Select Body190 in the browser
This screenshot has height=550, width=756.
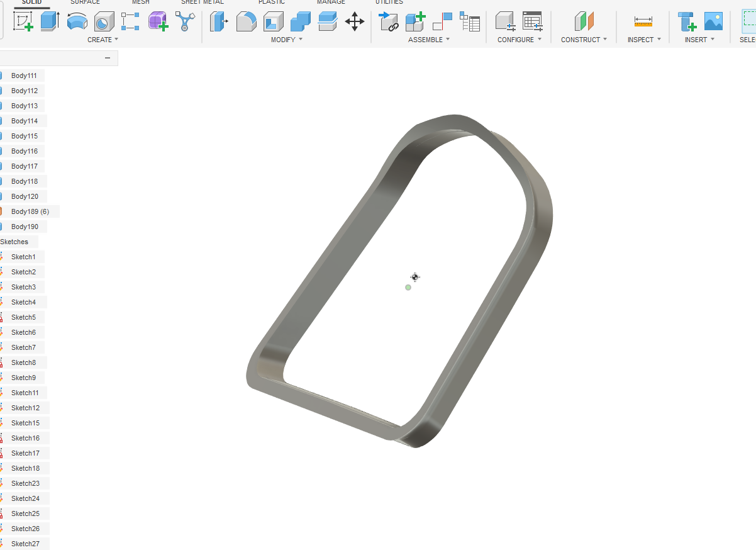click(x=25, y=227)
